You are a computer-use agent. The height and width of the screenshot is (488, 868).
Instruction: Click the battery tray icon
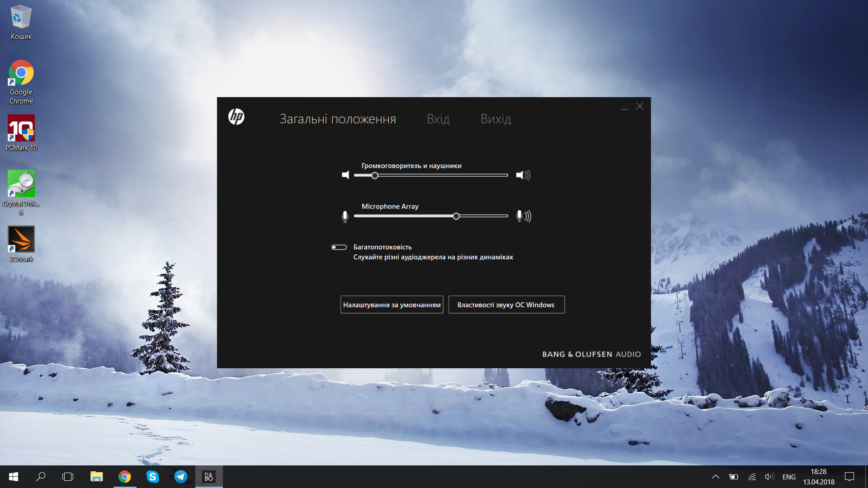(734, 477)
